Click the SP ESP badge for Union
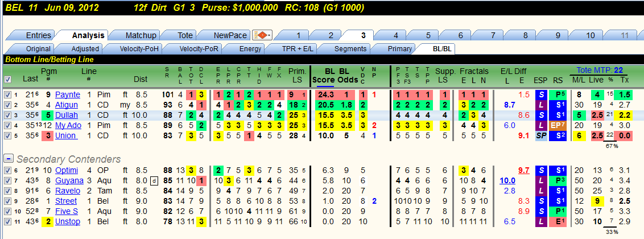Screen dimensions: 644x239 (x=541, y=135)
